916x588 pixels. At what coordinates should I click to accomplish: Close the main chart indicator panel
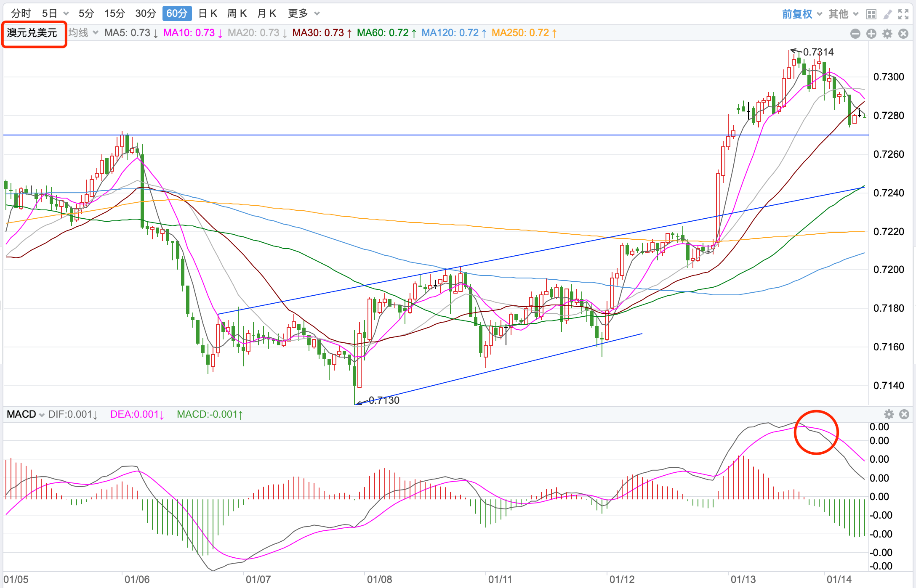pos(903,34)
